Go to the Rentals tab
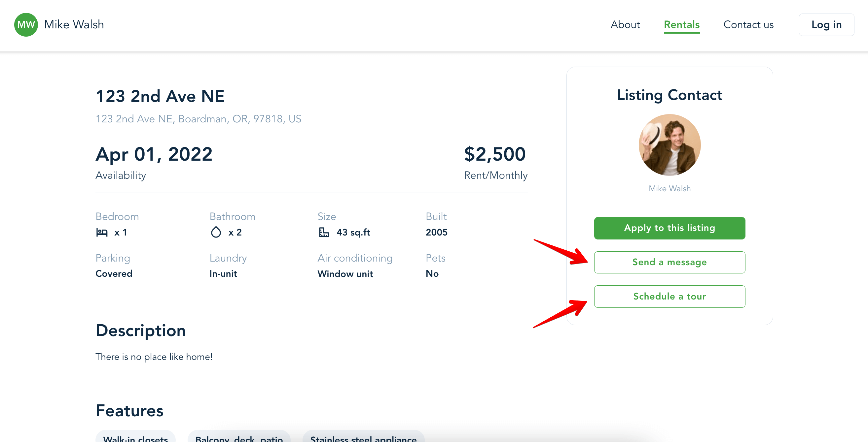Viewport: 868px width, 442px height. (682, 25)
